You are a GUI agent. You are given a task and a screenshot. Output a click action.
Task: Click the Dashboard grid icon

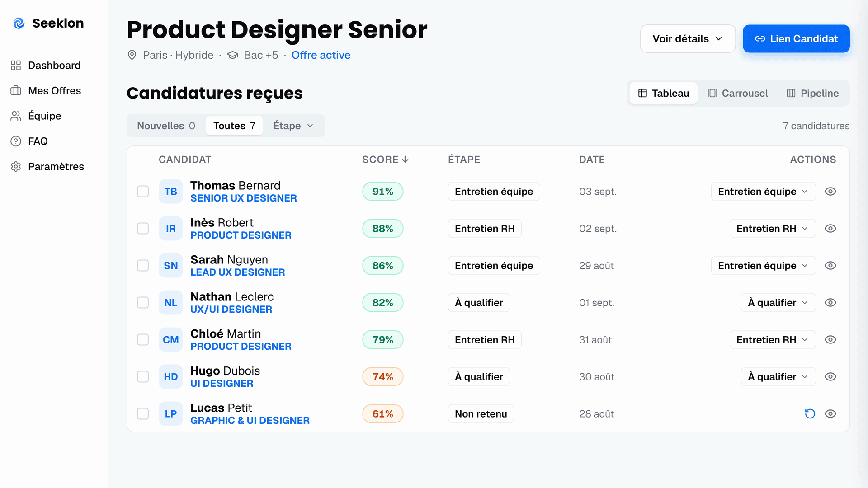click(x=16, y=66)
